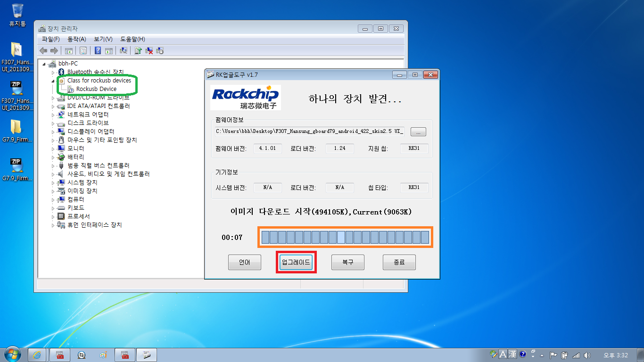Open the Paint palette taskbar icon

103,355
